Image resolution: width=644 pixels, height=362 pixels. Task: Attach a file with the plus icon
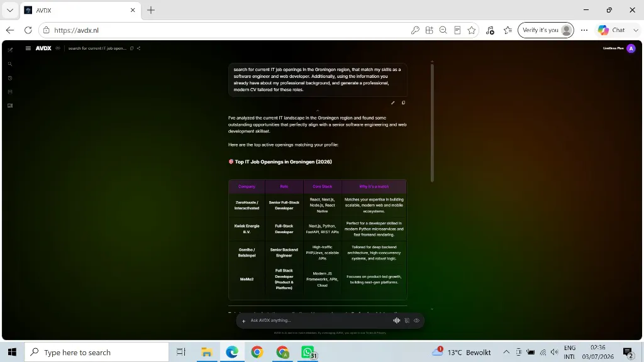243,321
